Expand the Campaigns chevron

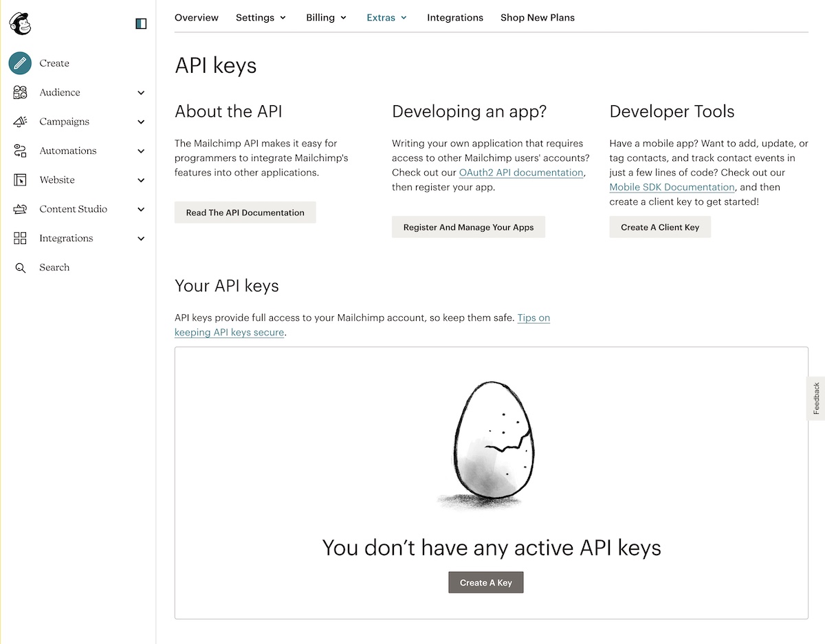coord(141,122)
